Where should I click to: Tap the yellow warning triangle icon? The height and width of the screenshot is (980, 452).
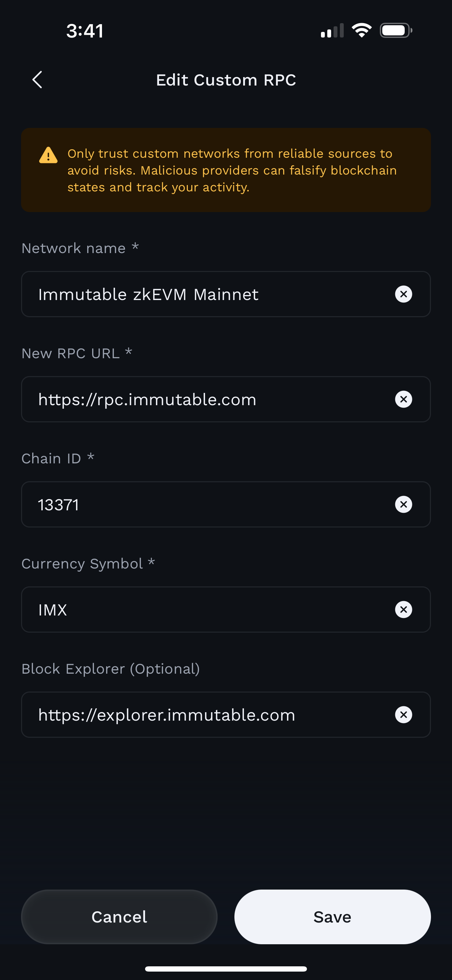48,155
